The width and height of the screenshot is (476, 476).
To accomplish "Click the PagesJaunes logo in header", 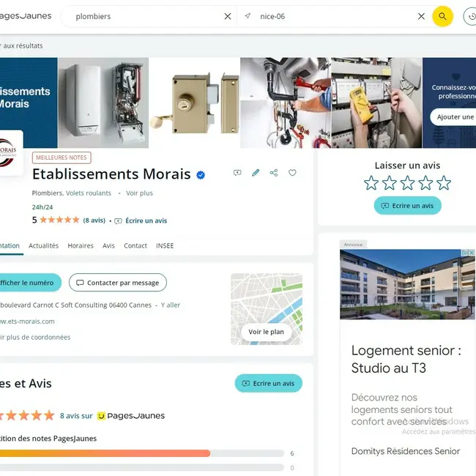I will point(26,16).
